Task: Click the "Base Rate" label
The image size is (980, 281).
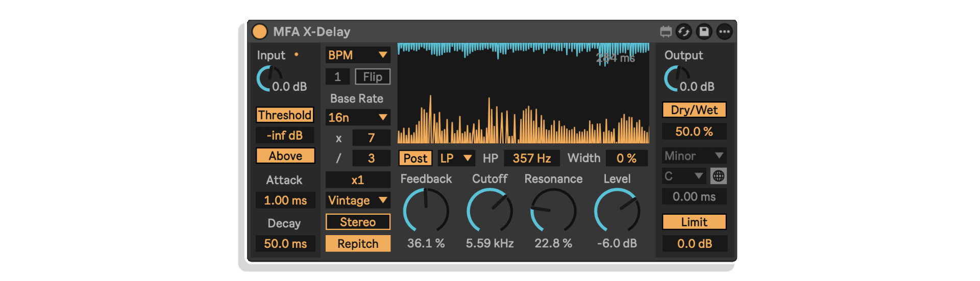Action: (x=357, y=98)
